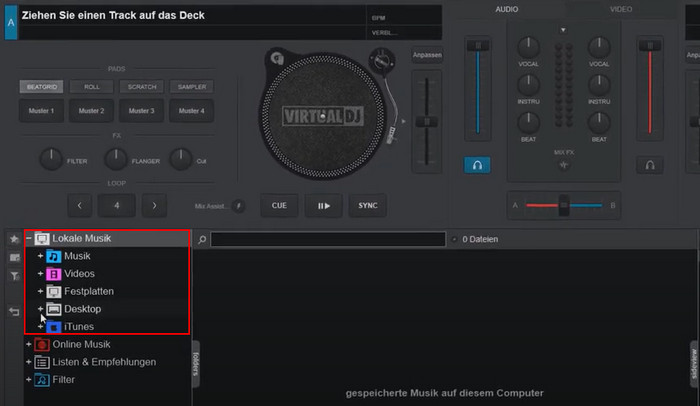Click the left channel volume fader
700x406 pixels.
pyautogui.click(x=478, y=46)
